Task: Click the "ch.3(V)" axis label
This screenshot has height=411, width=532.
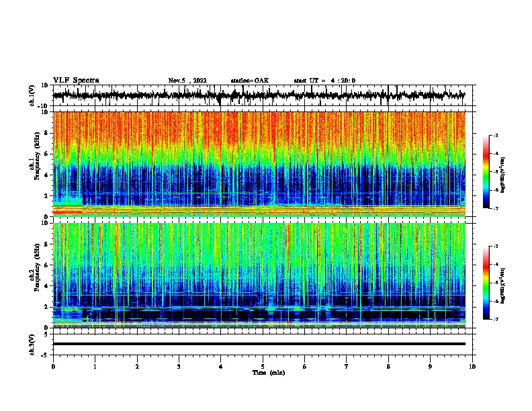Action: coord(32,345)
